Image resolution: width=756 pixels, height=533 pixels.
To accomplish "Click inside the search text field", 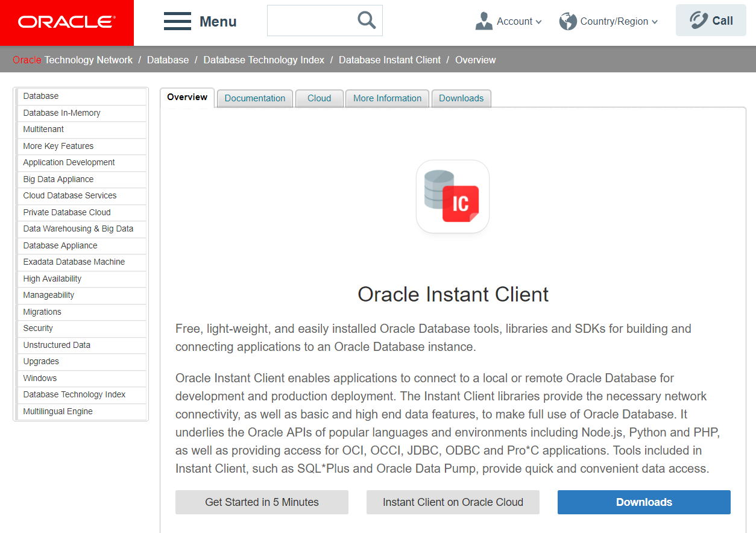I will (x=310, y=20).
